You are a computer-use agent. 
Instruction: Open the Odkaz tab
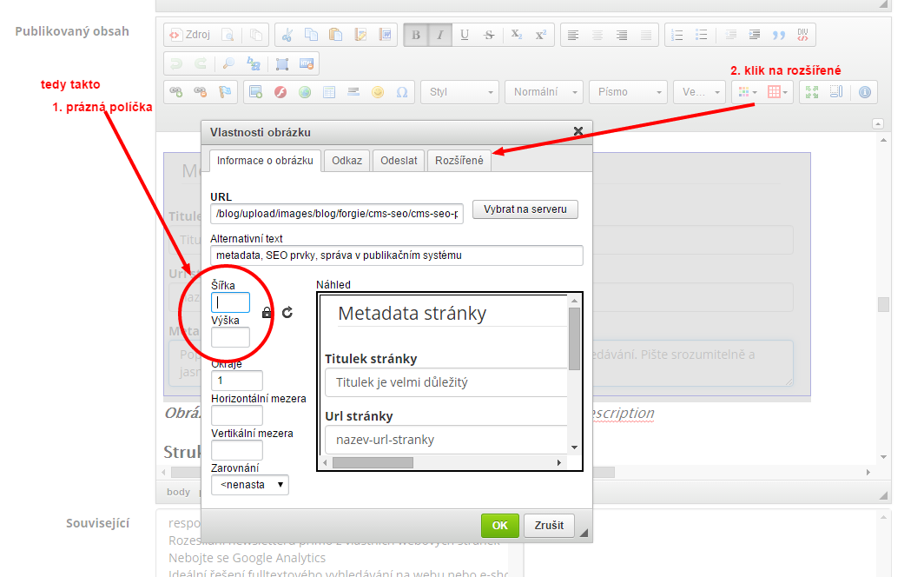pyautogui.click(x=346, y=161)
